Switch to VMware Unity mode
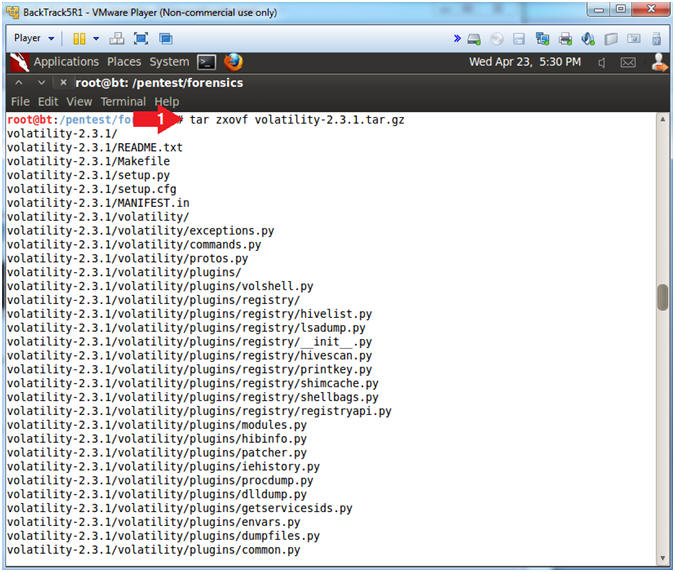 [x=166, y=39]
